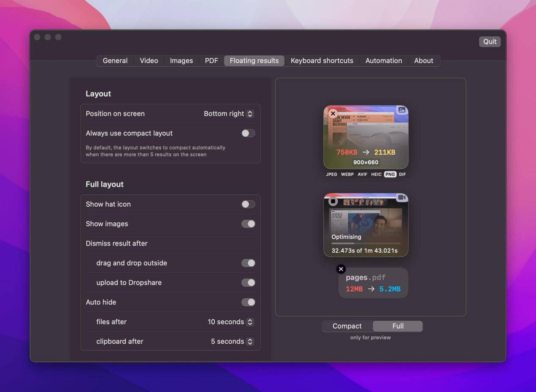Click the 750KB original size text
This screenshot has height=392, width=536.
347,152
